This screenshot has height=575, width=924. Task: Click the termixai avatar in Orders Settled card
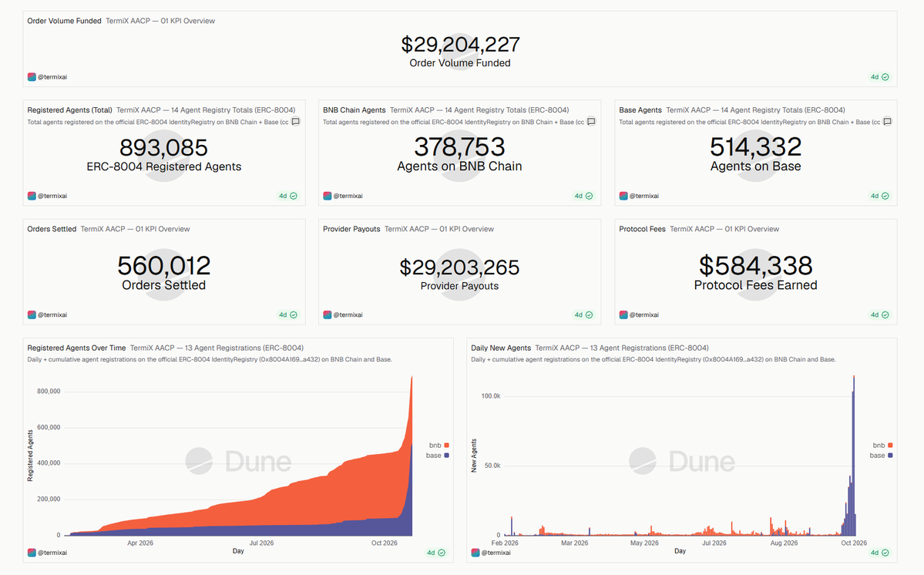click(x=32, y=315)
